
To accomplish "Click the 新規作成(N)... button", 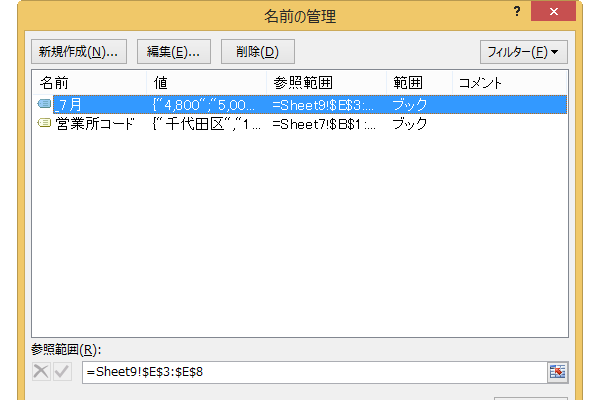I will click(x=79, y=52).
